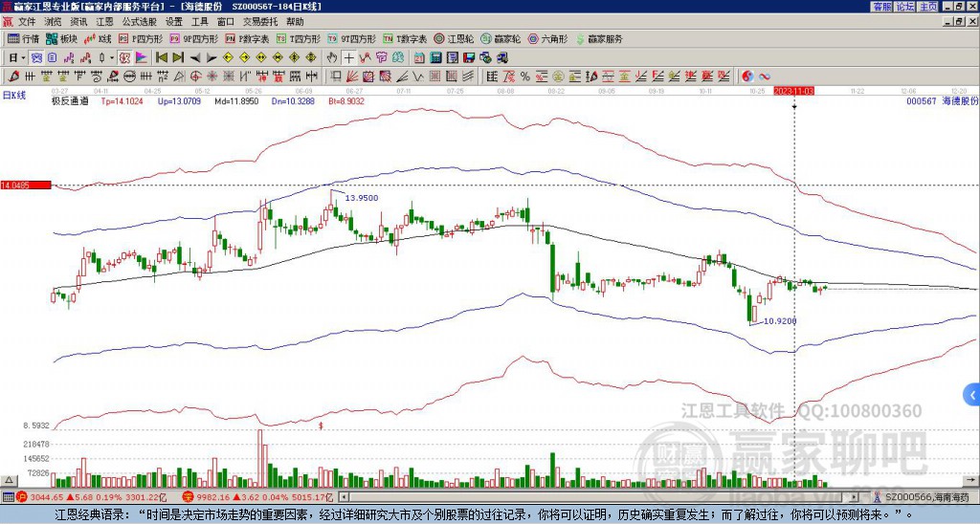Open P四方形 square tool
Viewport: 980px width, 524px height.
tap(141, 38)
